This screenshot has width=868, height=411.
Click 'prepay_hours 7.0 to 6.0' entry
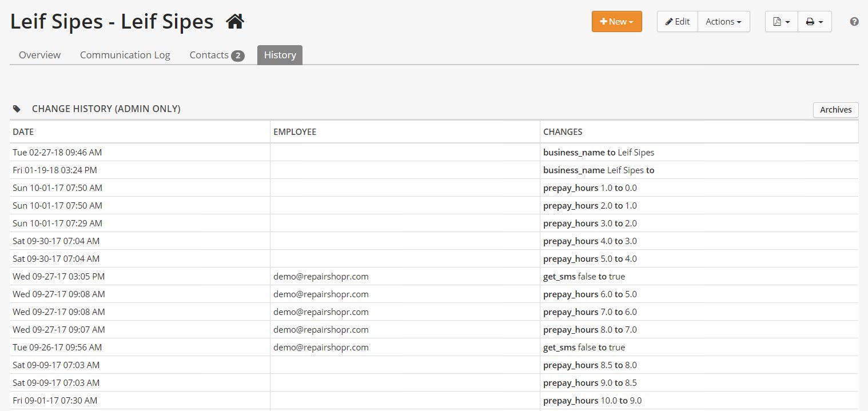click(590, 312)
